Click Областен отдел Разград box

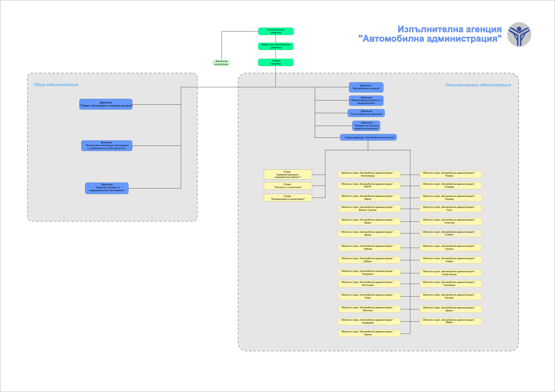(x=451, y=198)
